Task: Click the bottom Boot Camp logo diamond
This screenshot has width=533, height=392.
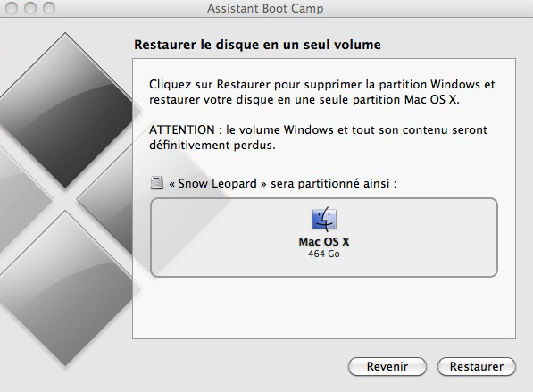Action: pyautogui.click(x=65, y=288)
